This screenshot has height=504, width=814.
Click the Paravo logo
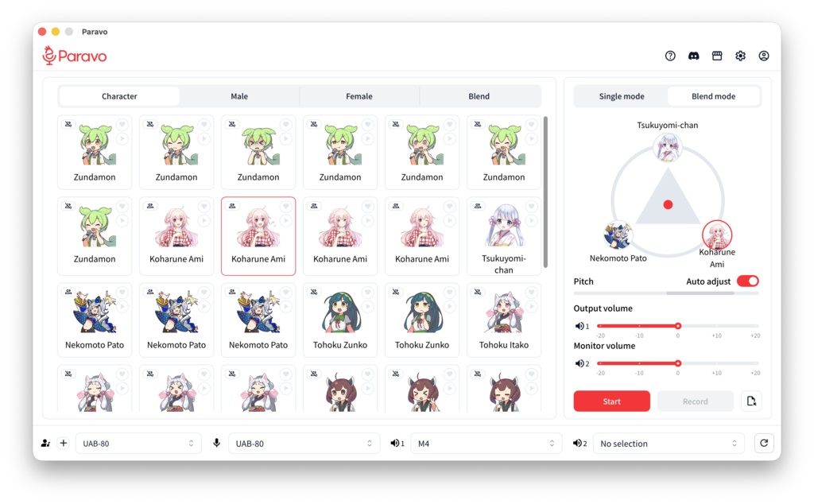pos(75,56)
